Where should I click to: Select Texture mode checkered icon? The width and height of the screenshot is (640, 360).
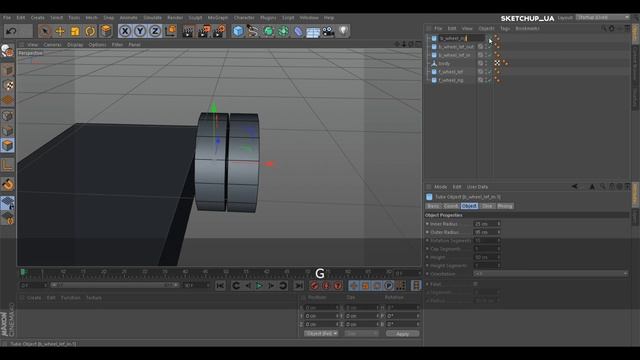tap(8, 85)
